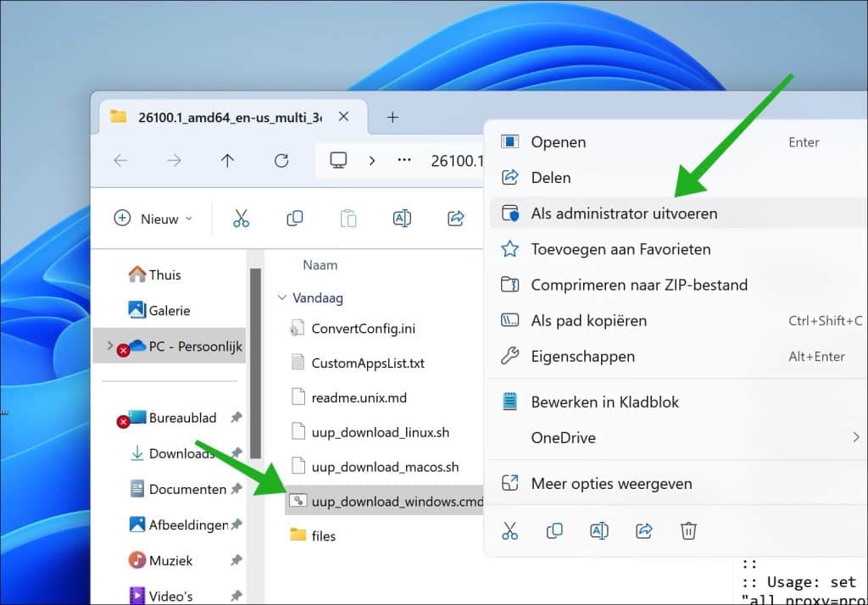Open Bureaublad in the navigation pane

pos(171,418)
